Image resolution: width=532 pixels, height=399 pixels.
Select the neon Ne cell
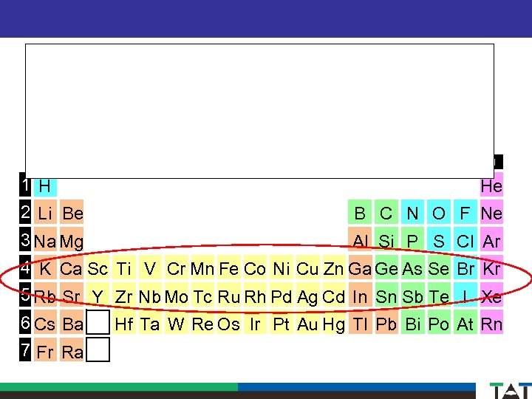(491, 212)
